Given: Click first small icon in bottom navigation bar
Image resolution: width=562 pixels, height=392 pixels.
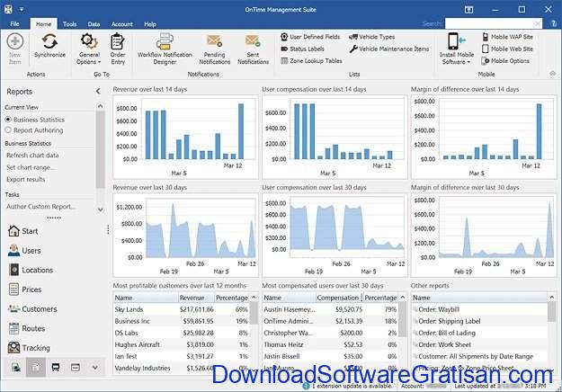Looking at the screenshot, I should [16, 368].
